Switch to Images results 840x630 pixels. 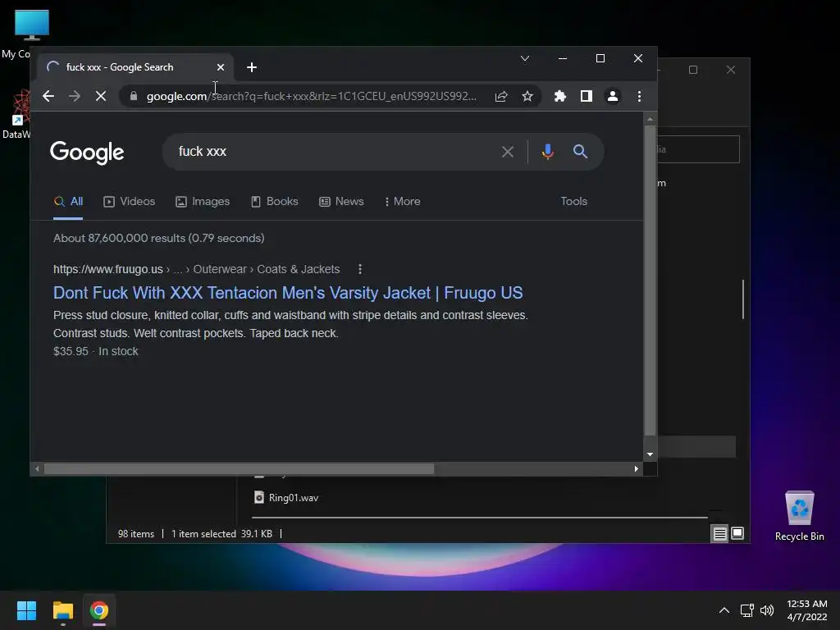pos(203,202)
